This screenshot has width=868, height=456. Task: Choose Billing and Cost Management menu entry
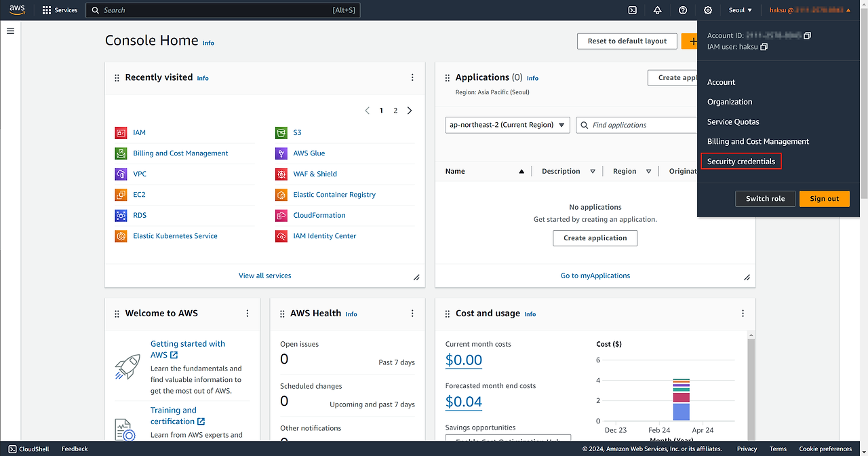pos(757,142)
